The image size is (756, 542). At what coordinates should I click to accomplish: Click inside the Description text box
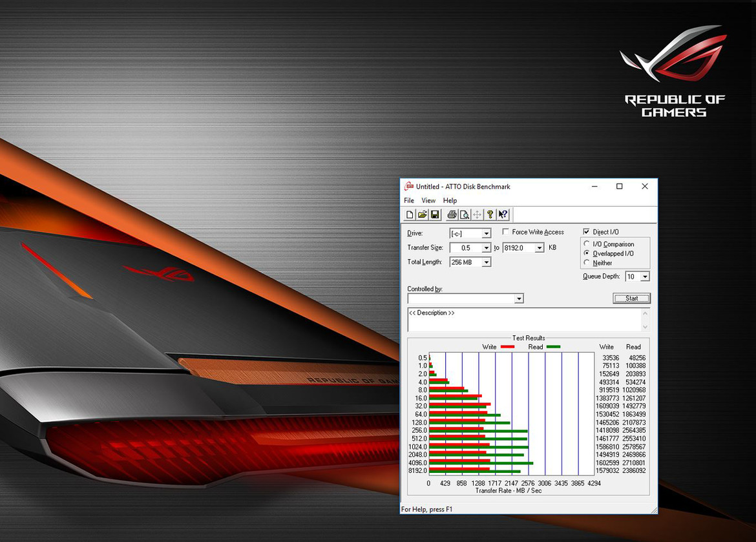[x=524, y=320]
